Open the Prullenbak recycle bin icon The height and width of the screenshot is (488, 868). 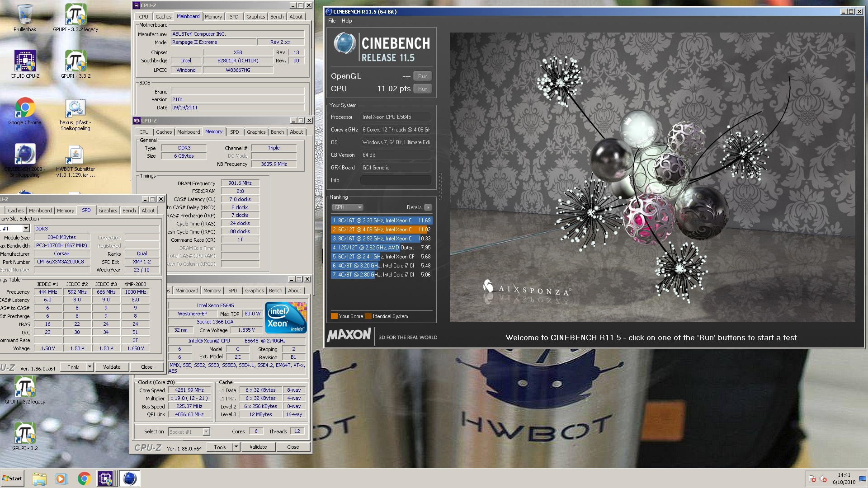coord(25,18)
